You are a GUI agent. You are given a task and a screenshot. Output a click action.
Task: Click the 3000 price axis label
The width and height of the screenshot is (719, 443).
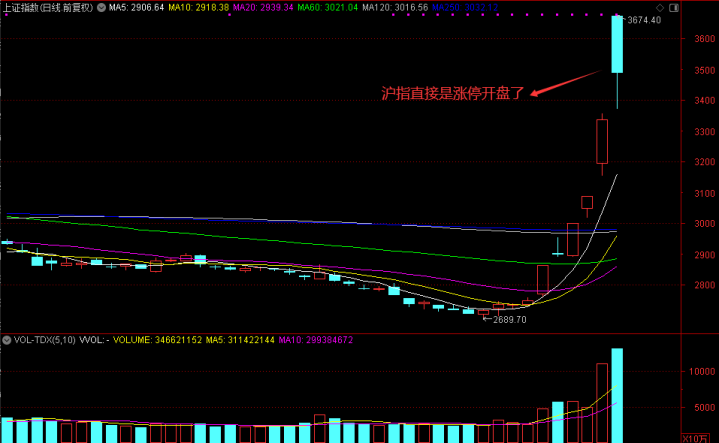(704, 223)
